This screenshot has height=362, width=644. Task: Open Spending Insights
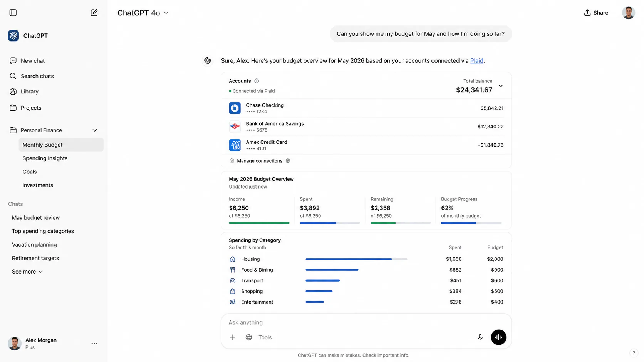(x=45, y=158)
